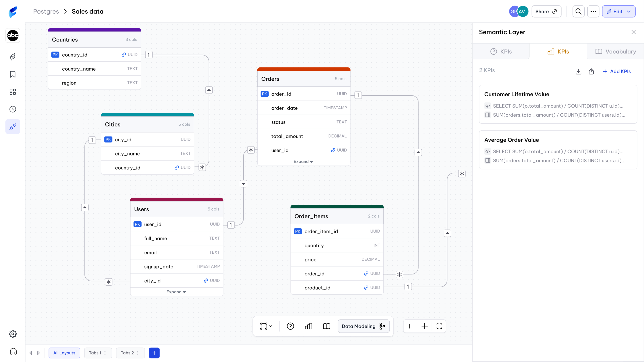Open the Customer Lifetime Value KPI card
The width and height of the screenshot is (644, 362).
point(558,104)
